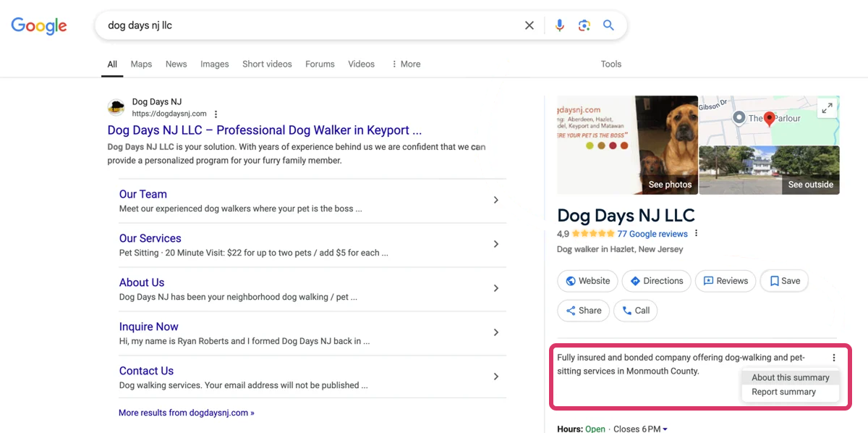Open the Our Services sitelink
Image resolution: width=868 pixels, height=433 pixels.
(x=150, y=238)
